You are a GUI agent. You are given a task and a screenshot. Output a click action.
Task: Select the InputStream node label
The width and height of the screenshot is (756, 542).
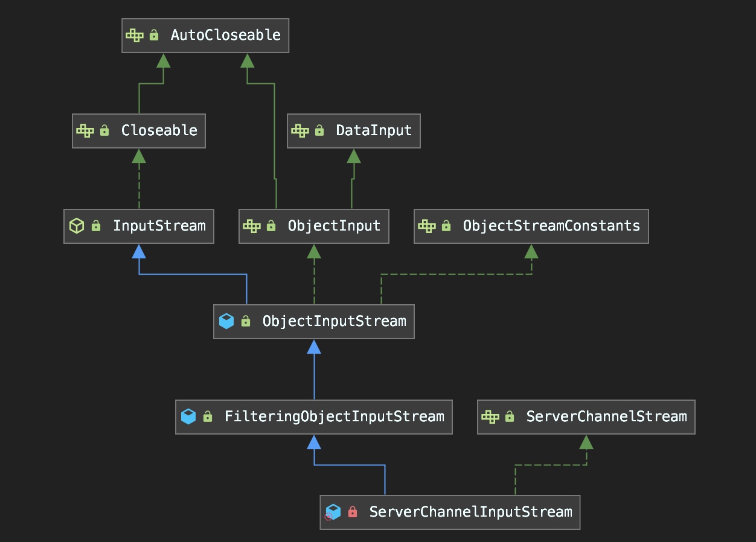(159, 226)
